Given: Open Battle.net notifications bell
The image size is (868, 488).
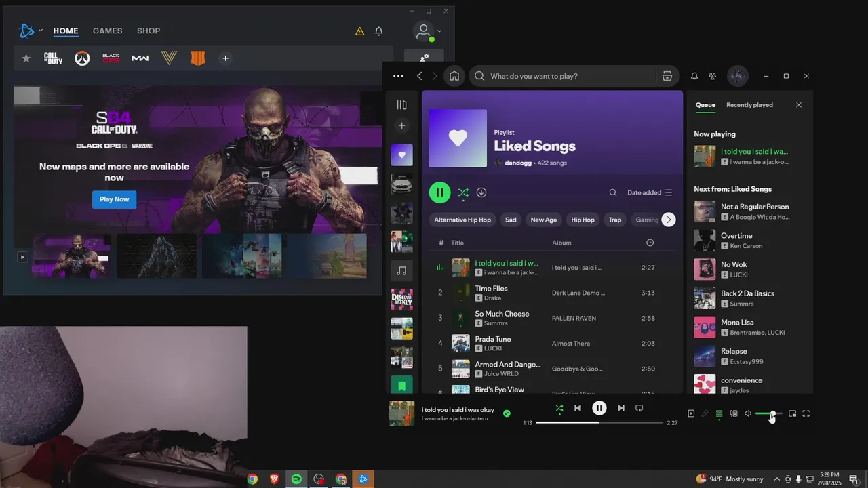Looking at the screenshot, I should [379, 31].
